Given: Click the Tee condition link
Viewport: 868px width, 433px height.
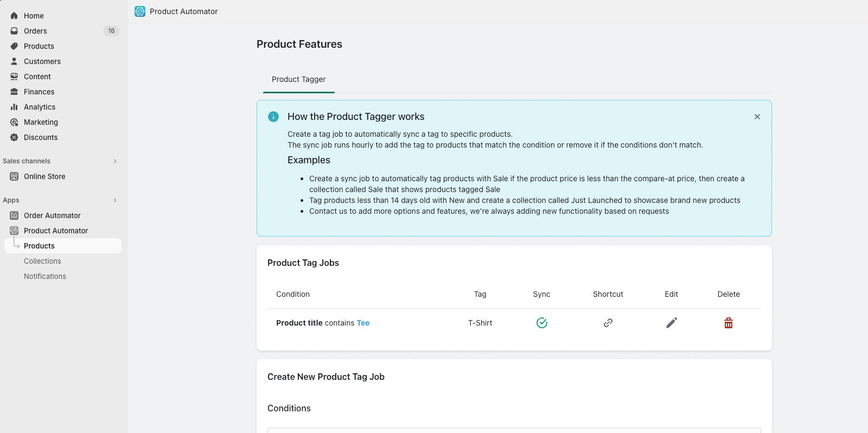Looking at the screenshot, I should pyautogui.click(x=363, y=323).
